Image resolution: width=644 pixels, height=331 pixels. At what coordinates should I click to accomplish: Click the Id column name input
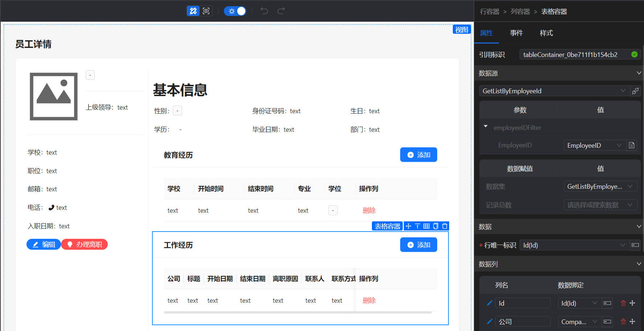pos(523,303)
